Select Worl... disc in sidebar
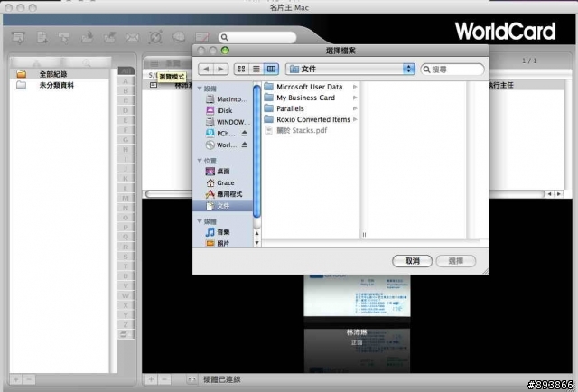Image resolution: width=578 pixels, height=392 pixels. [221, 145]
